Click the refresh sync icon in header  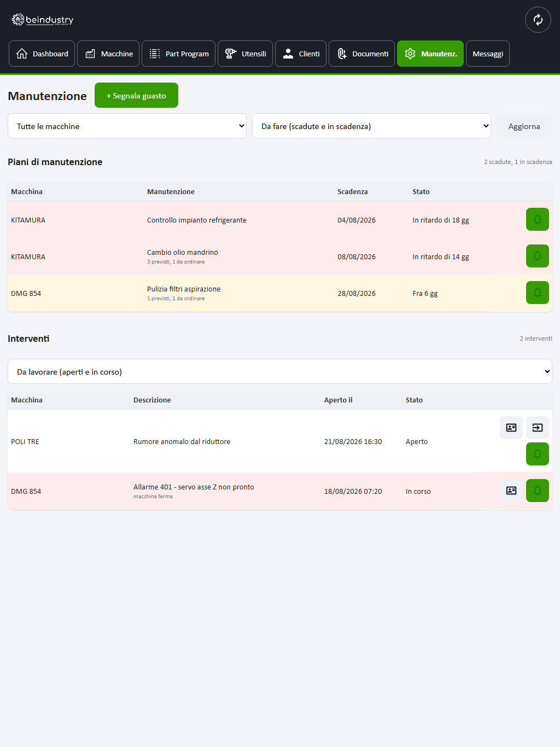(x=538, y=20)
